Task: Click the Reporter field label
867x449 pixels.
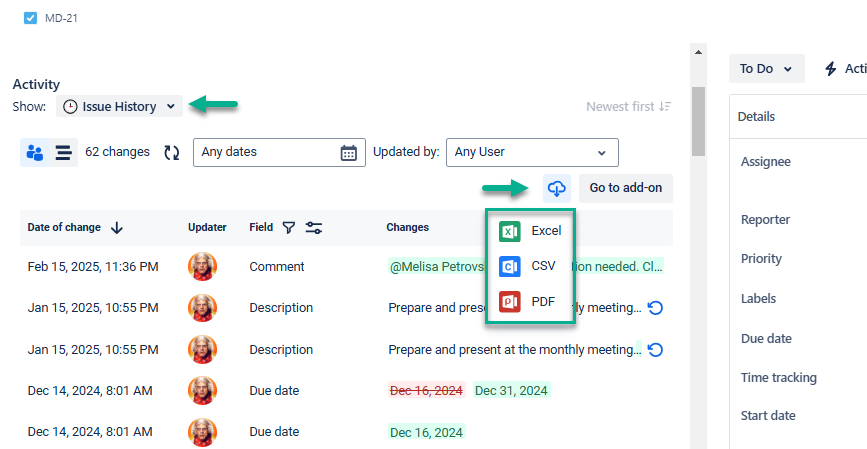Action: pyautogui.click(x=765, y=220)
